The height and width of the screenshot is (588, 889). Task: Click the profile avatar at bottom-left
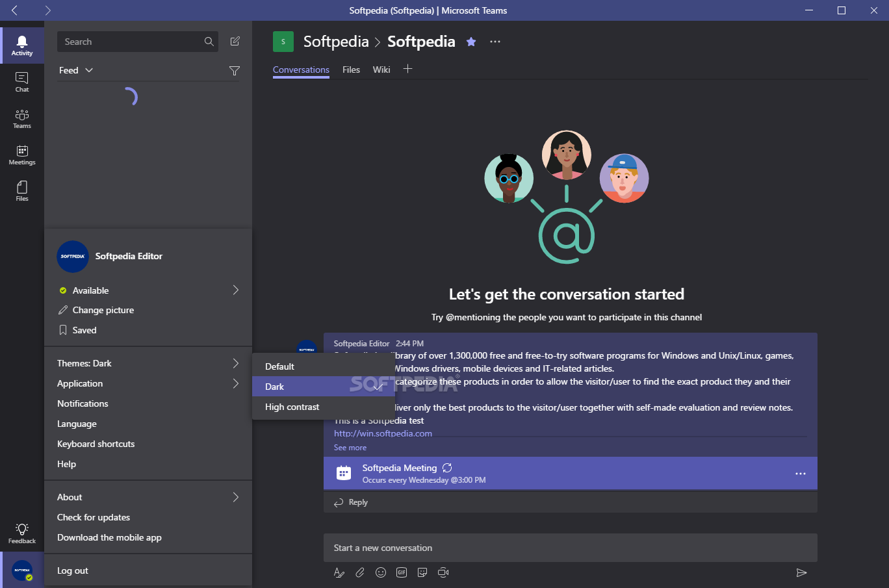pos(22,570)
